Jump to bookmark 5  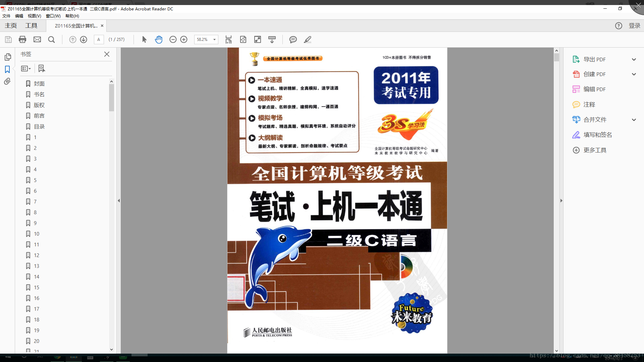(x=35, y=180)
